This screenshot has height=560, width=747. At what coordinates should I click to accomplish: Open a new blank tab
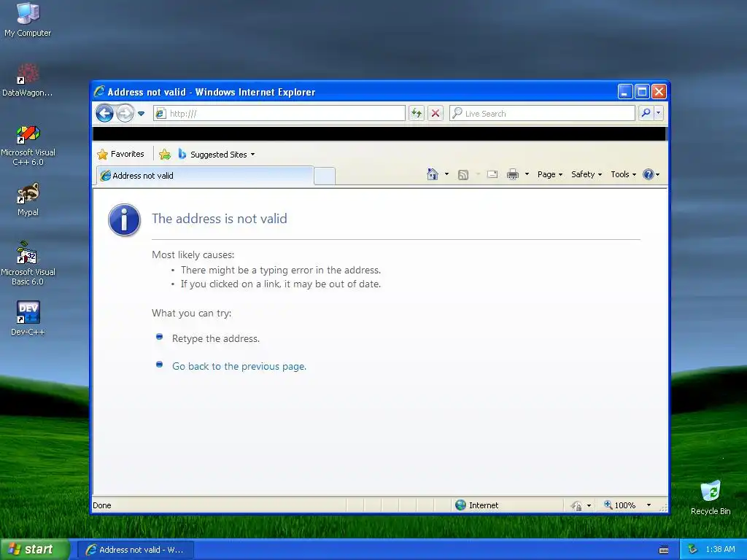325,176
